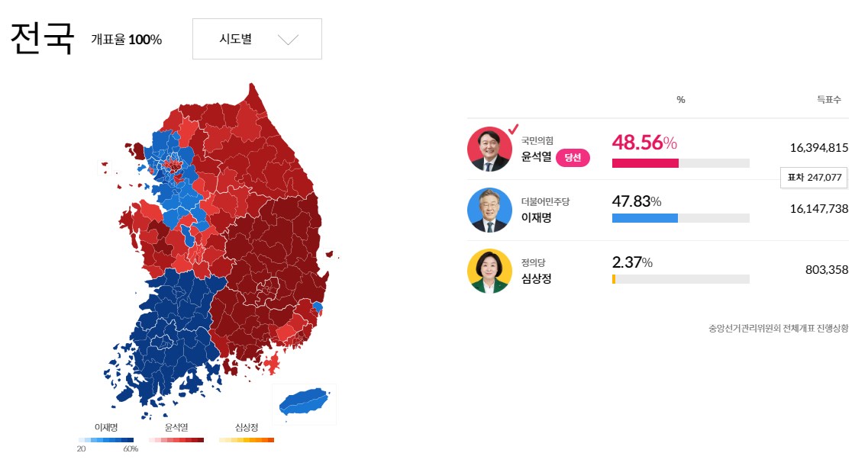Image resolution: width=868 pixels, height=469 pixels.
Task: Click the orange 심상정 legend color scale
Action: click(x=246, y=440)
